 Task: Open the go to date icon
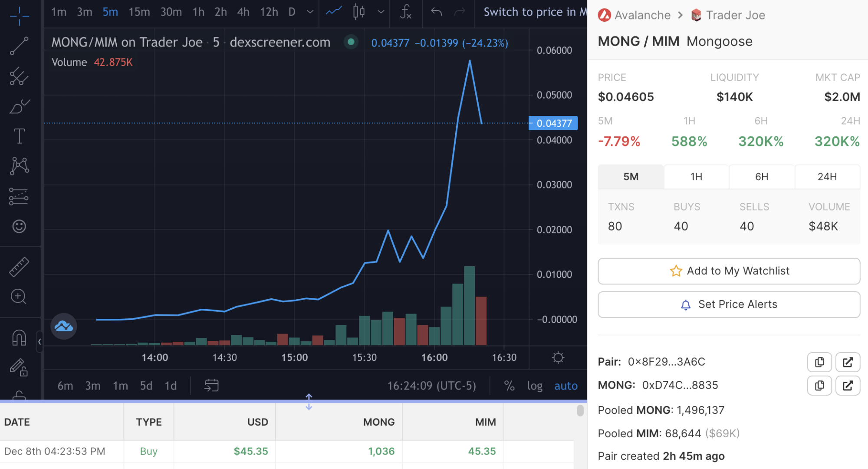tap(211, 385)
